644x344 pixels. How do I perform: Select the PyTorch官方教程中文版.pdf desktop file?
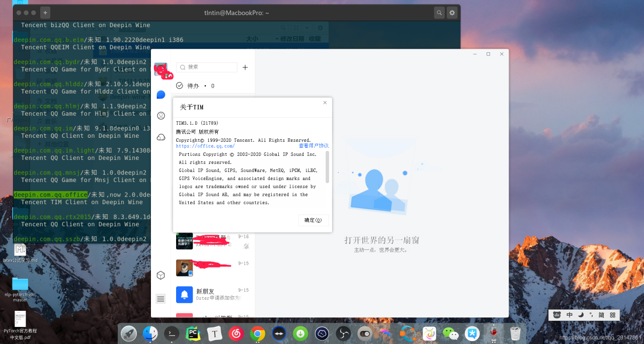tap(20, 325)
